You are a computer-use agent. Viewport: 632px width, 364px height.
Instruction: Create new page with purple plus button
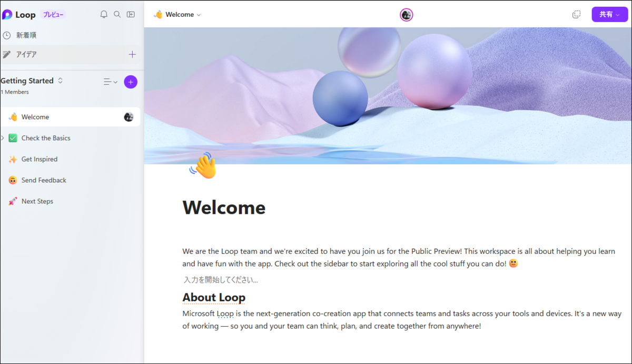[x=131, y=82]
